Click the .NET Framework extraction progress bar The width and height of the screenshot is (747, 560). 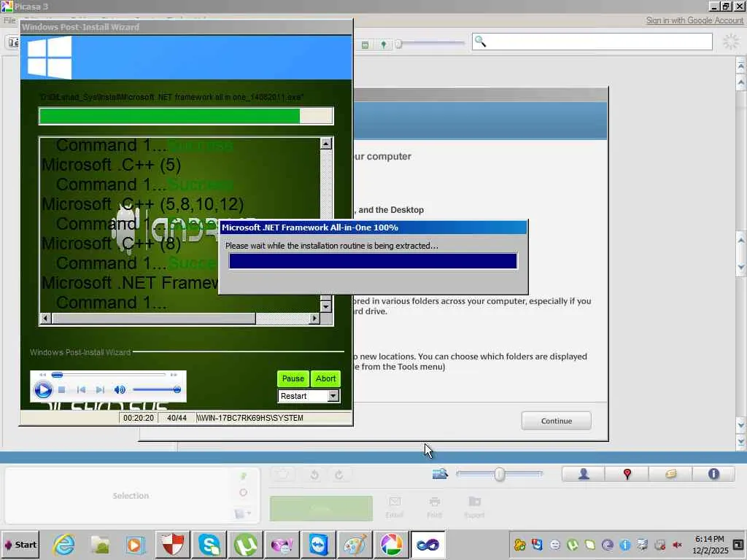point(373,261)
